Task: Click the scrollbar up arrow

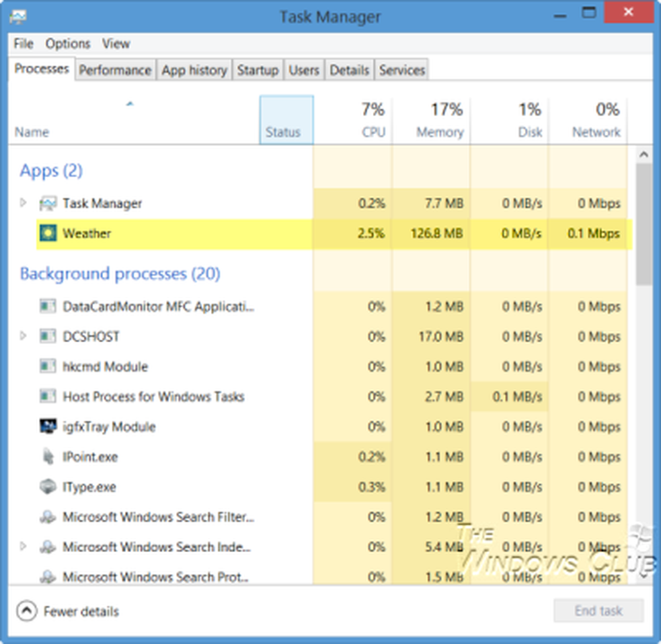Action: pos(644,155)
